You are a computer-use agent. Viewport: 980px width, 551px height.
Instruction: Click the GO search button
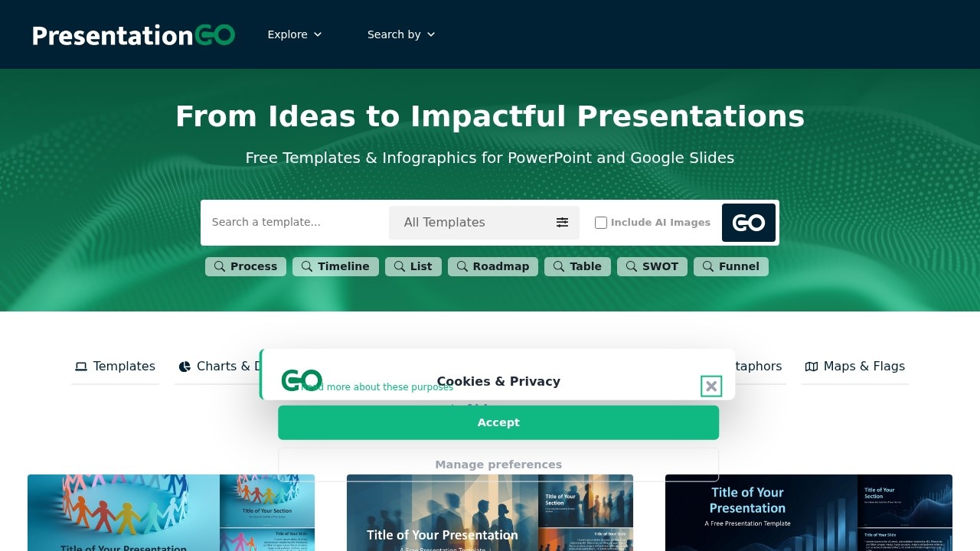tap(748, 222)
